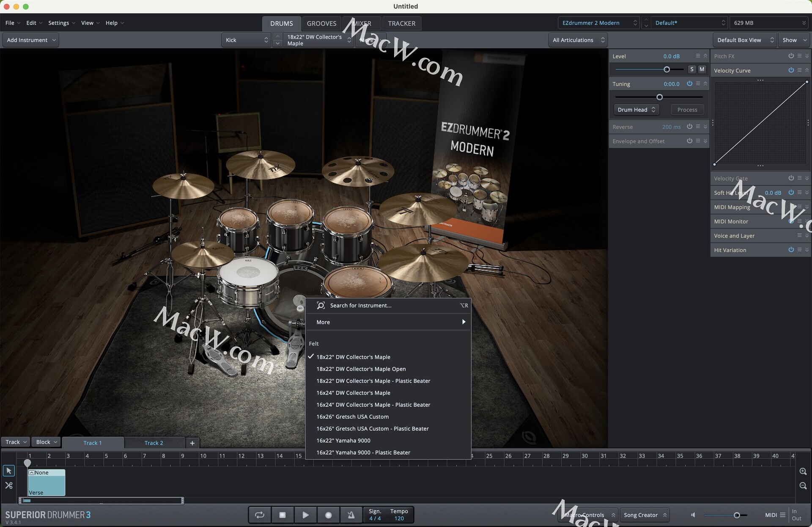Open the Pitch FX section menu icon

point(799,56)
